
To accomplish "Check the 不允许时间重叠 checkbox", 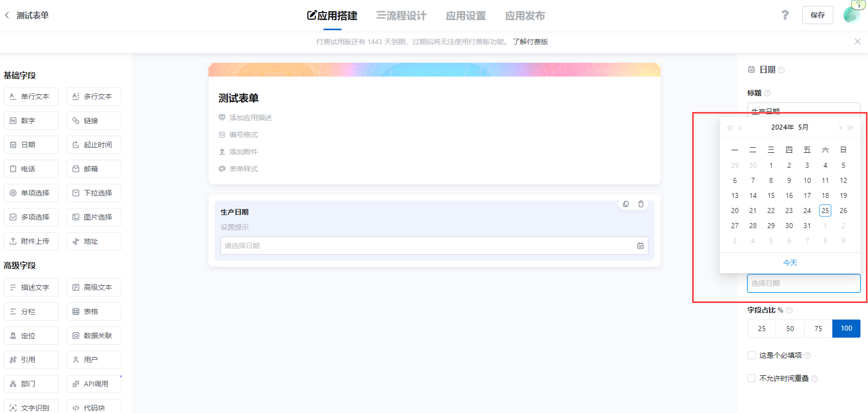I will pyautogui.click(x=751, y=378).
